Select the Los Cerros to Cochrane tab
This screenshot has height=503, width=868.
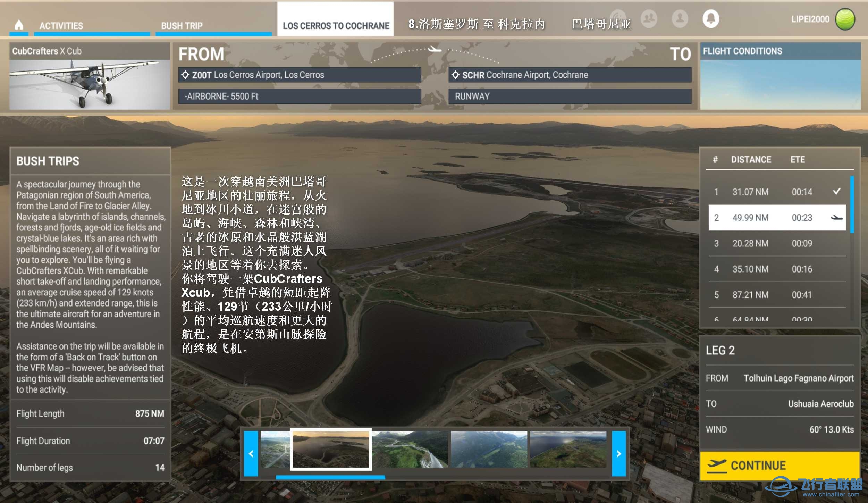point(336,19)
